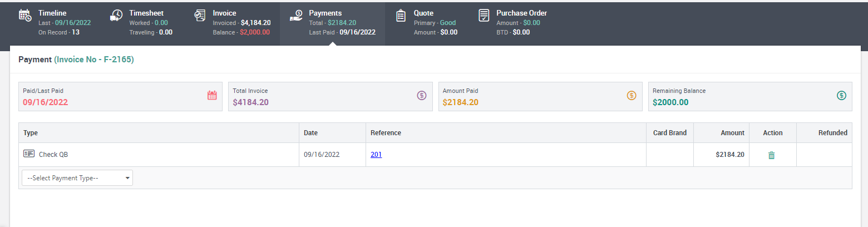Click the Quote clipboard icon
The height and width of the screenshot is (227, 868).
[401, 16]
